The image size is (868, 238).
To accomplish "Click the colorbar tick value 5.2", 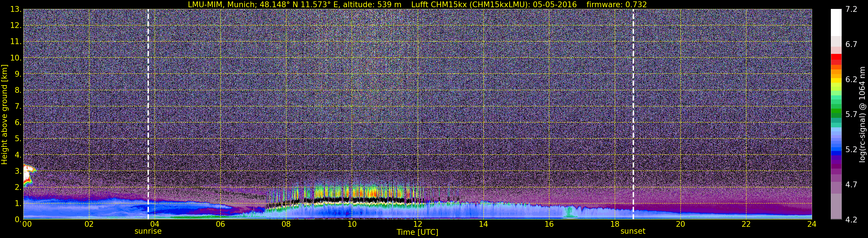I will [851, 150].
